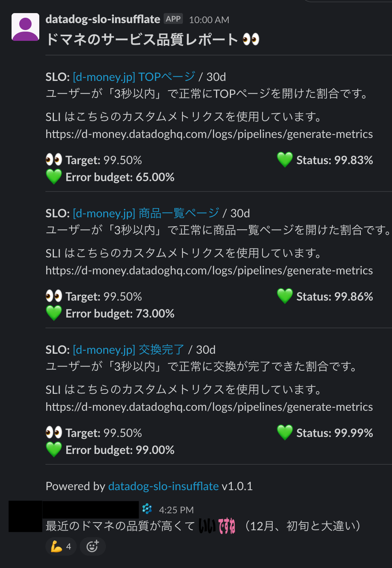
Task: Click the redacted user avatar of the reply
Action: [x=25, y=516]
